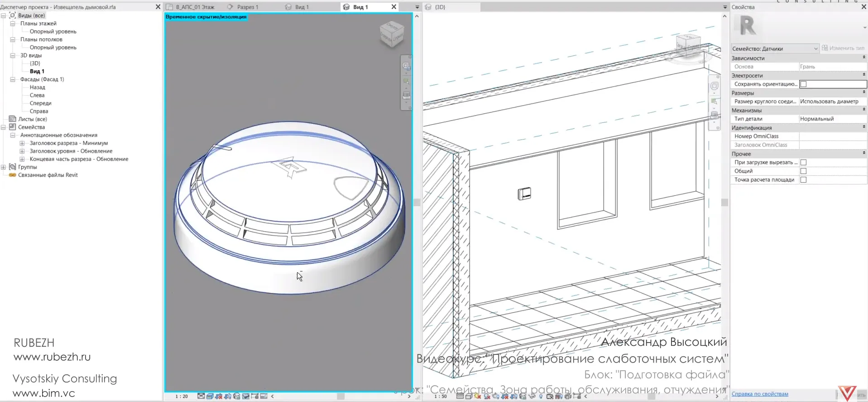Open the view tabs list dropdown arrow

pyautogui.click(x=417, y=7)
